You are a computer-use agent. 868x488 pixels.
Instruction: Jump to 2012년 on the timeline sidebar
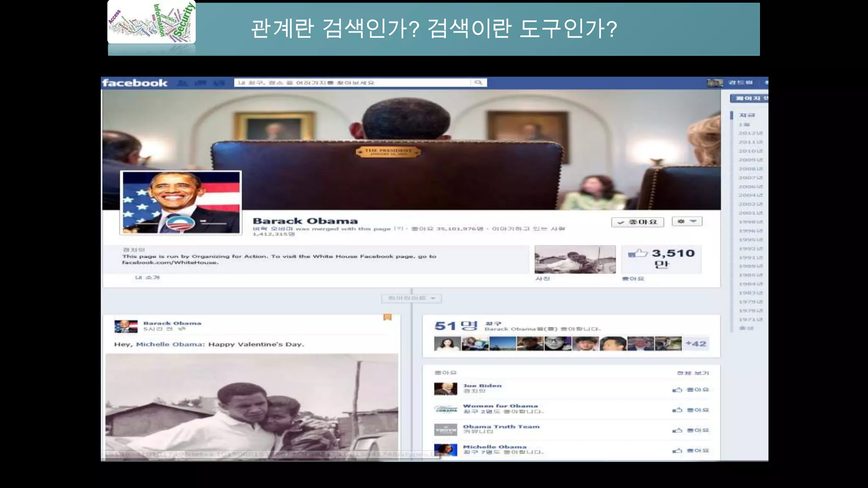[x=751, y=133]
